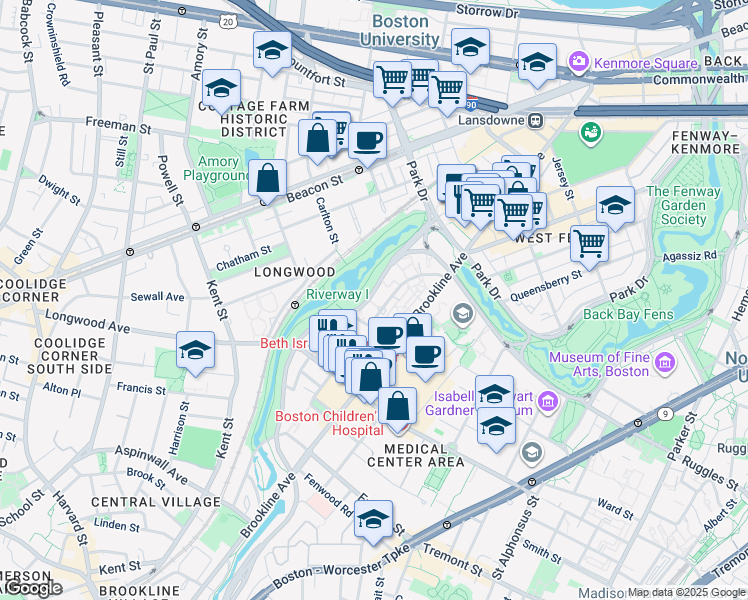748x600 pixels.
Task: Open the Isabella Stewart Gardner Museum pin
Action: tap(548, 402)
